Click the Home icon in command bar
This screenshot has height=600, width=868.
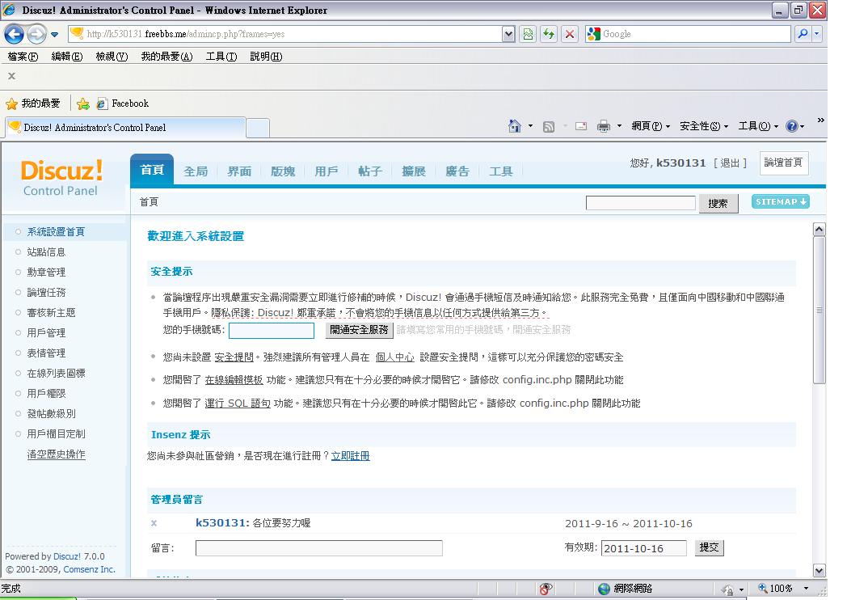515,126
